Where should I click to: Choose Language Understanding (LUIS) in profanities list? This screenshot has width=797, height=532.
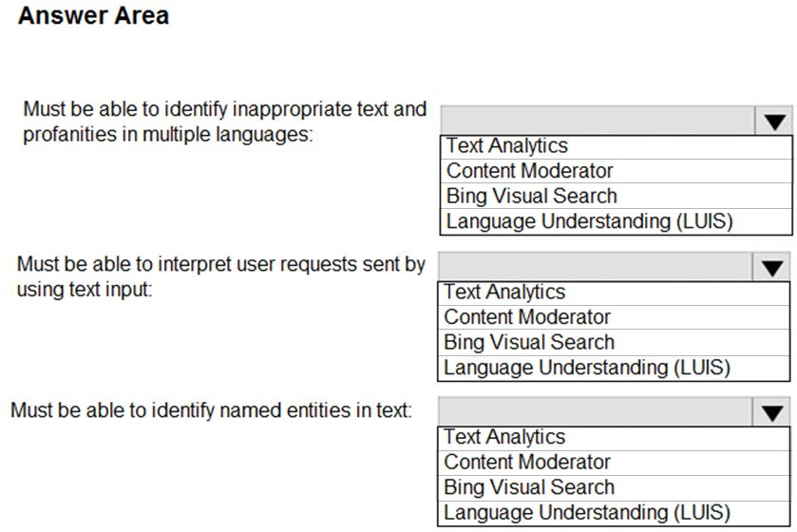point(616,221)
